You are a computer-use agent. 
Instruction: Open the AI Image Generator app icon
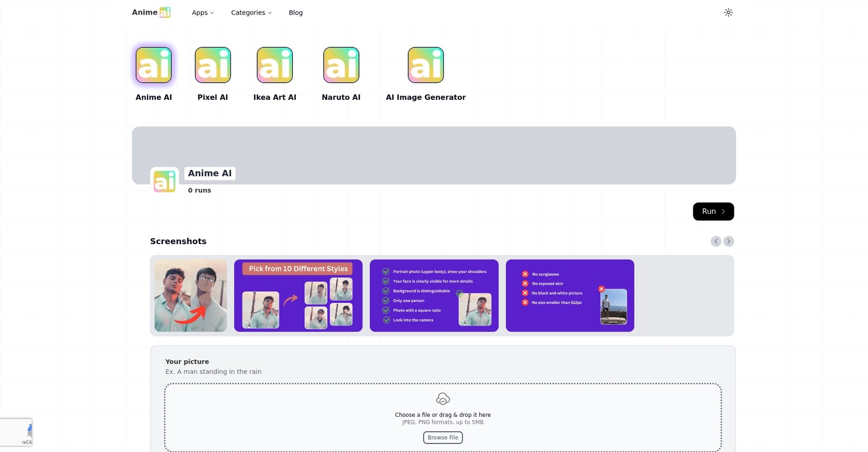tap(426, 65)
